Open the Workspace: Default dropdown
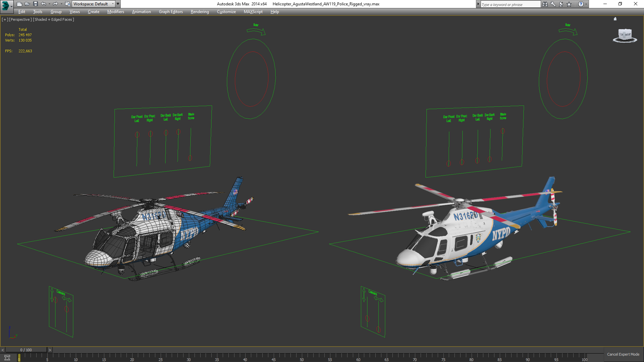644x362 pixels. pos(94,4)
